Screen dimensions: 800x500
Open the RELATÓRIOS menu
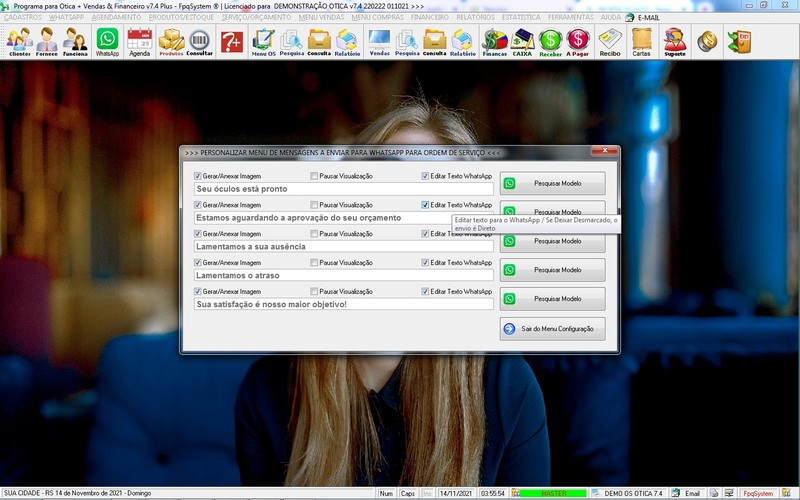pos(477,17)
